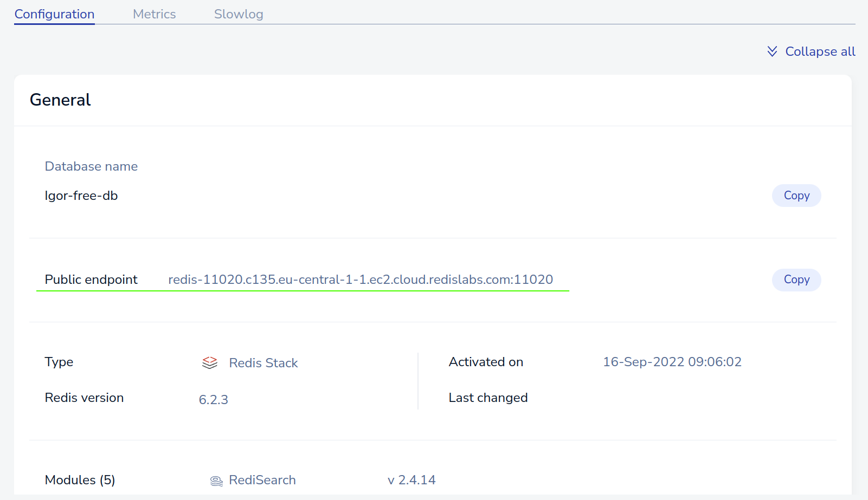Click the Redis Stack layered icon

[209, 363]
